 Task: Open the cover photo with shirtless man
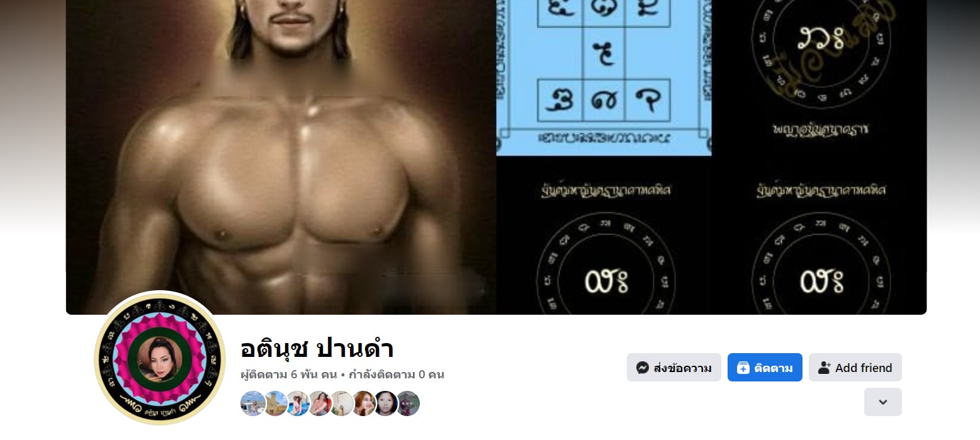(x=496, y=157)
